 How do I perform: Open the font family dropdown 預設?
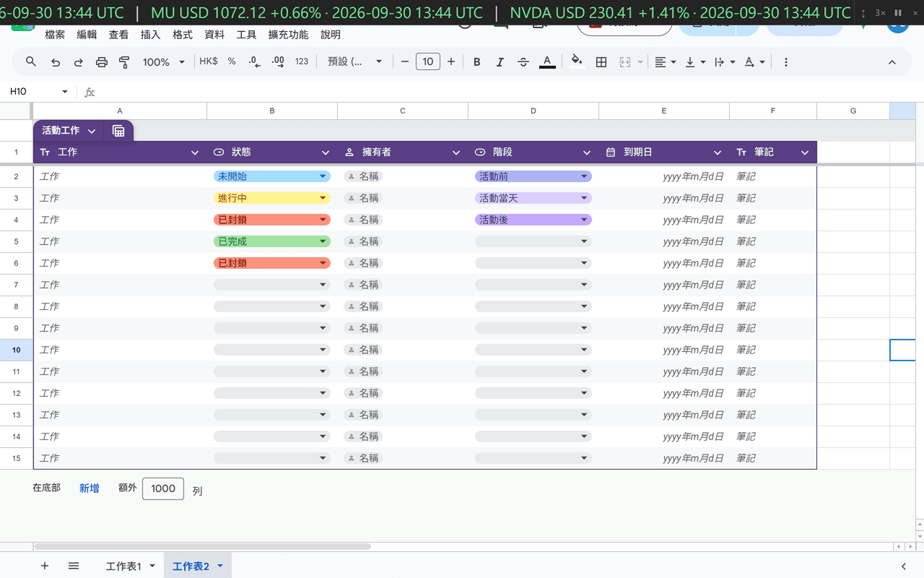354,62
